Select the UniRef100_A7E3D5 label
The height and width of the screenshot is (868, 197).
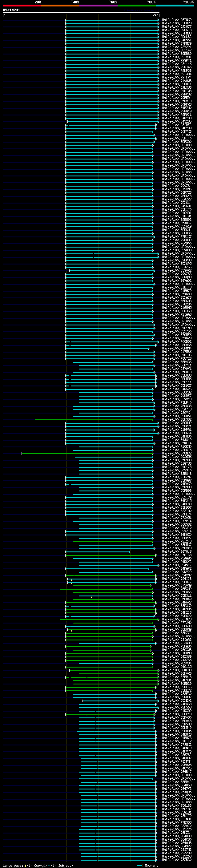click(x=177, y=822)
